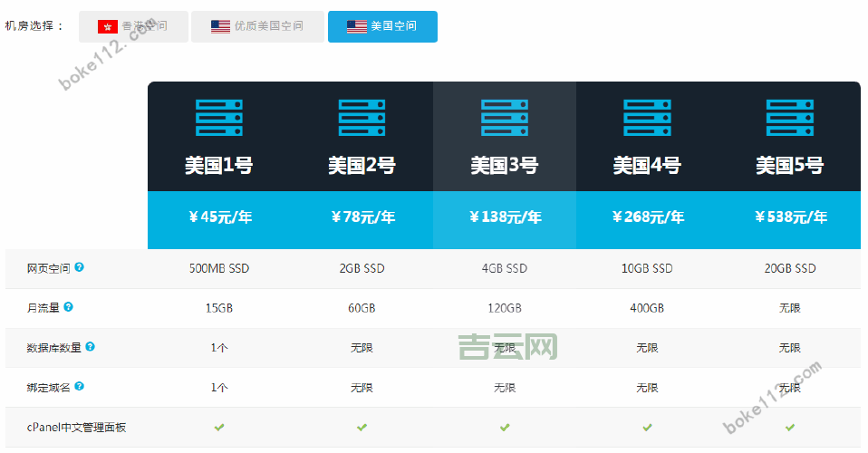Screen dimensions: 868x453
Task: Select the ¥45元/年 price plan
Action: coord(219,217)
